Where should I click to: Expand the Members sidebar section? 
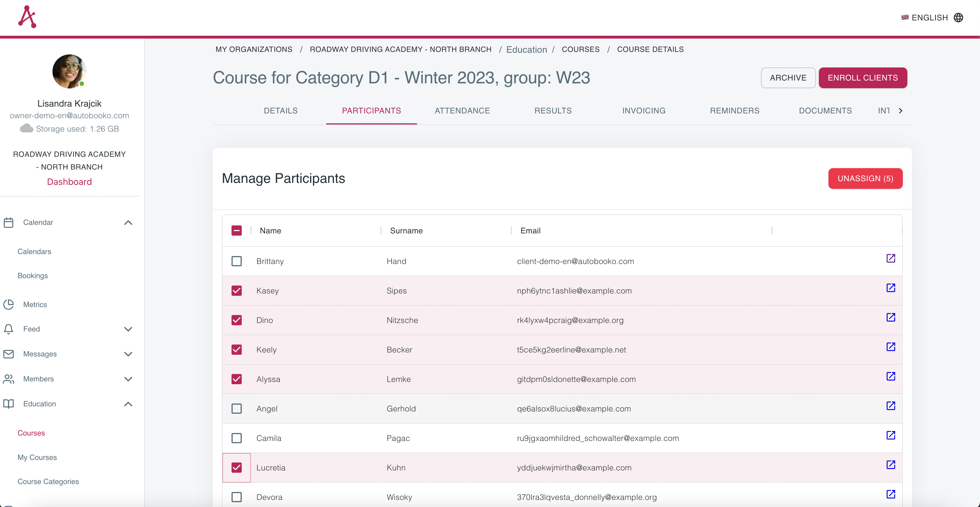point(128,379)
